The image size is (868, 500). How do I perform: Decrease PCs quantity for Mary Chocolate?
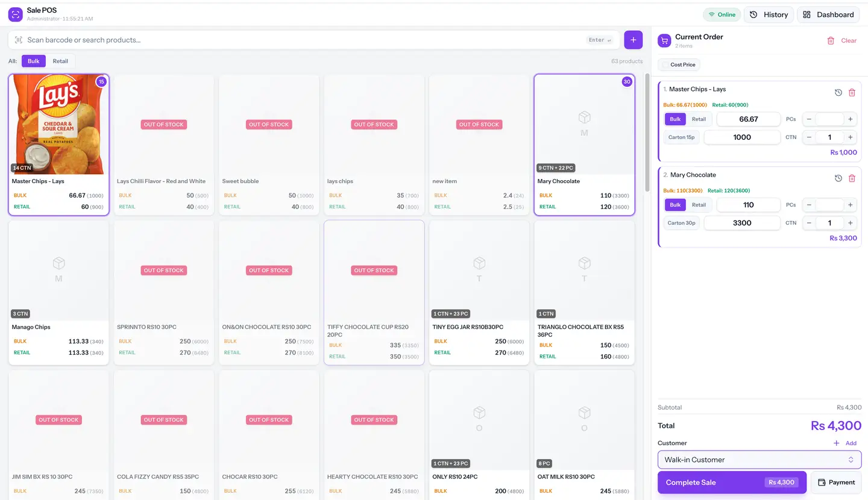(809, 205)
